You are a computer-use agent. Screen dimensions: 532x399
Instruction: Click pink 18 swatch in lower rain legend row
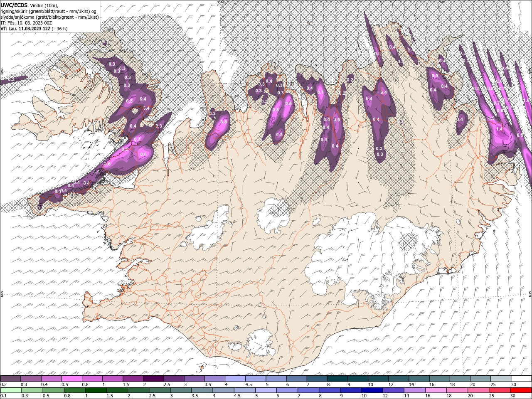457,390
